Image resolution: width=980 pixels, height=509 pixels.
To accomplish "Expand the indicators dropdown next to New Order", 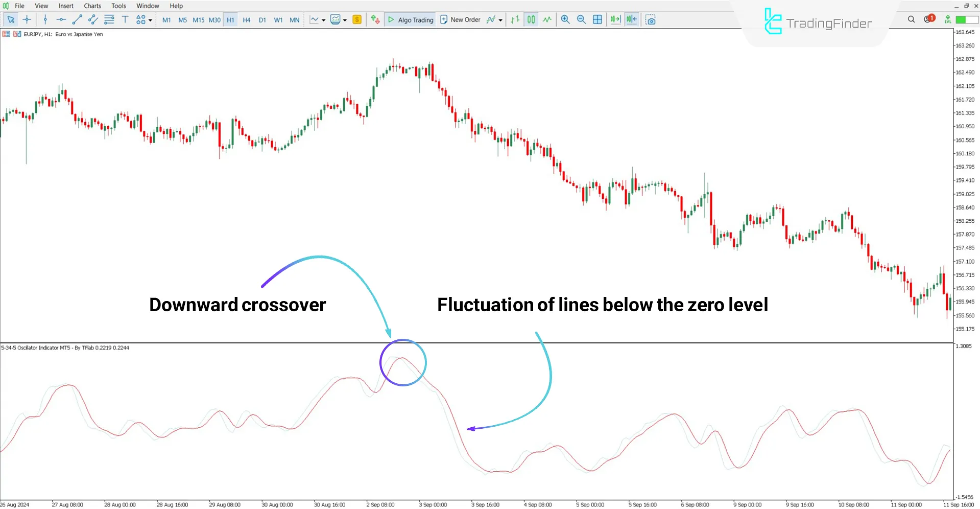I will (500, 19).
